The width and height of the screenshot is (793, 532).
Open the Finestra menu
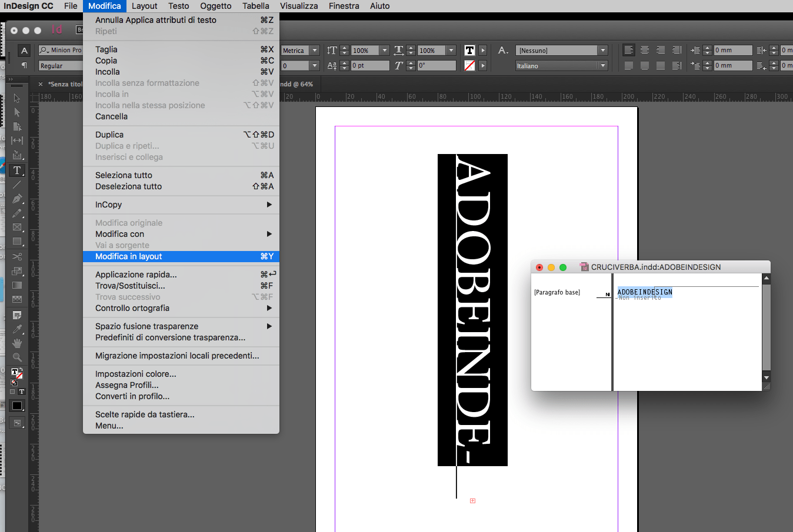point(344,6)
